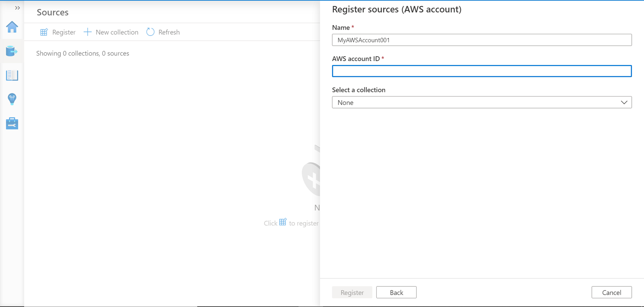Click the collection dropdown chevron arrow
Image resolution: width=644 pixels, height=307 pixels.
pos(624,103)
